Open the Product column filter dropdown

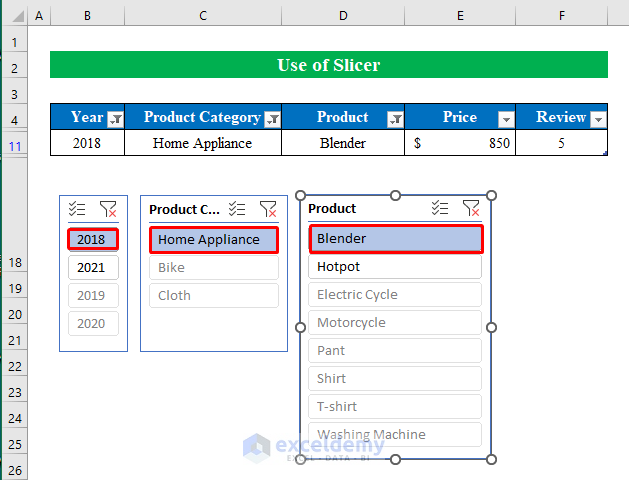pos(395,119)
